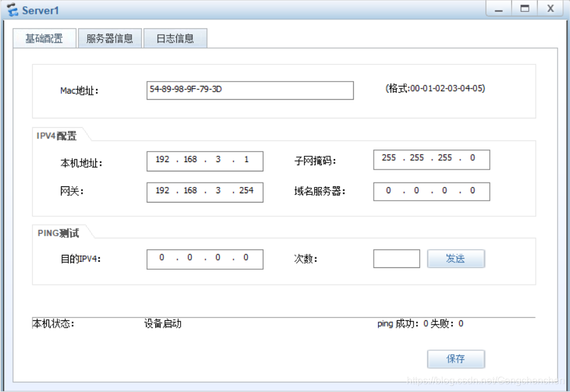
Task: Click the 目的IPV4 input field
Action: coord(205,259)
